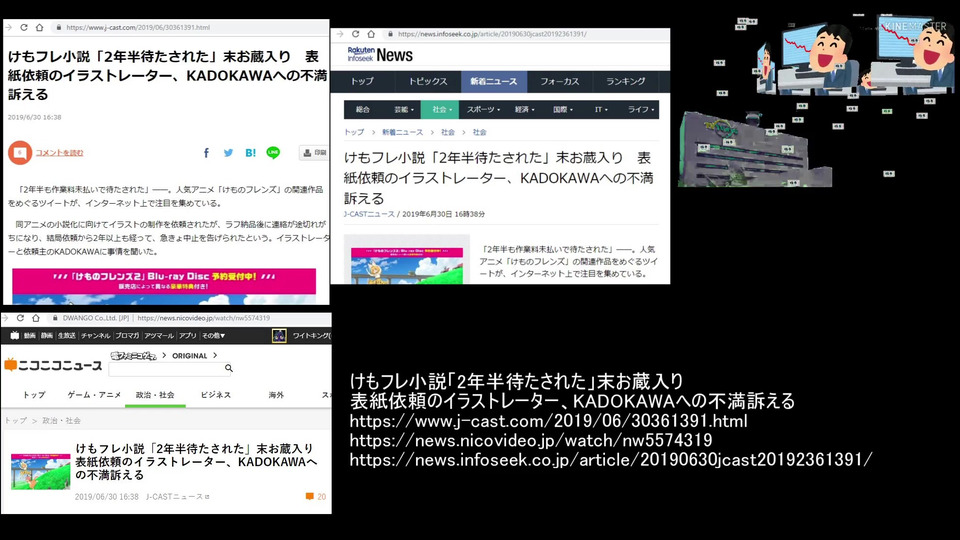Screen dimensions: 960x540
Task: Select the 総合 category on Infoseek
Action: (x=363, y=110)
